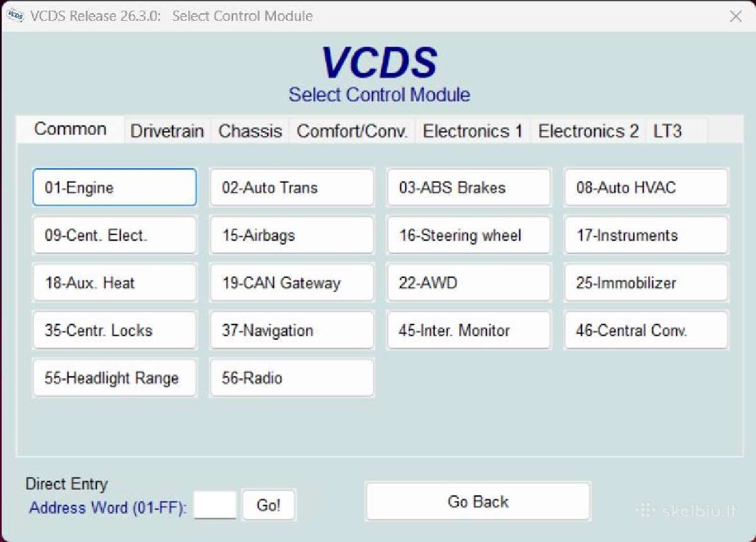Open the Electronics 2 tab
The height and width of the screenshot is (542, 756).
[x=588, y=131]
